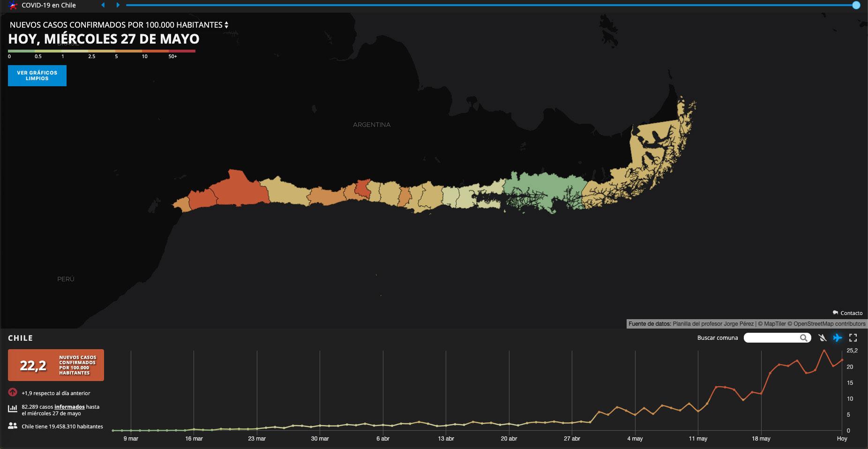Open the Contacto link
This screenshot has width=868, height=449.
pos(847,313)
